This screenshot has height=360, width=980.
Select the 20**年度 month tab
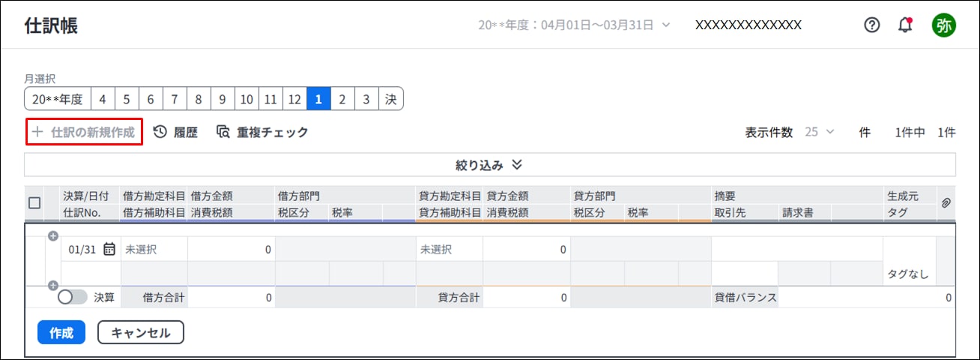pyautogui.click(x=58, y=99)
